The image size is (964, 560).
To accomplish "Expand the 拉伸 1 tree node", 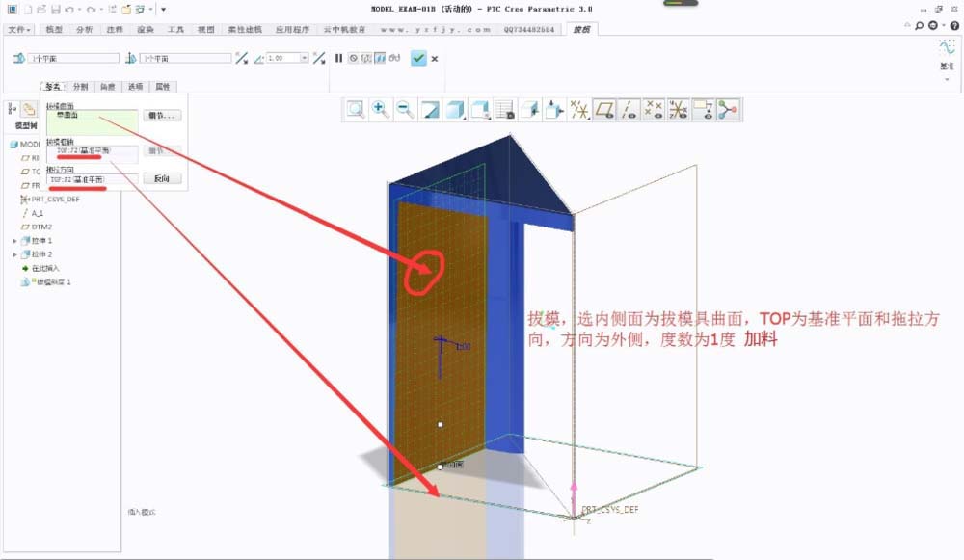I will (14, 241).
